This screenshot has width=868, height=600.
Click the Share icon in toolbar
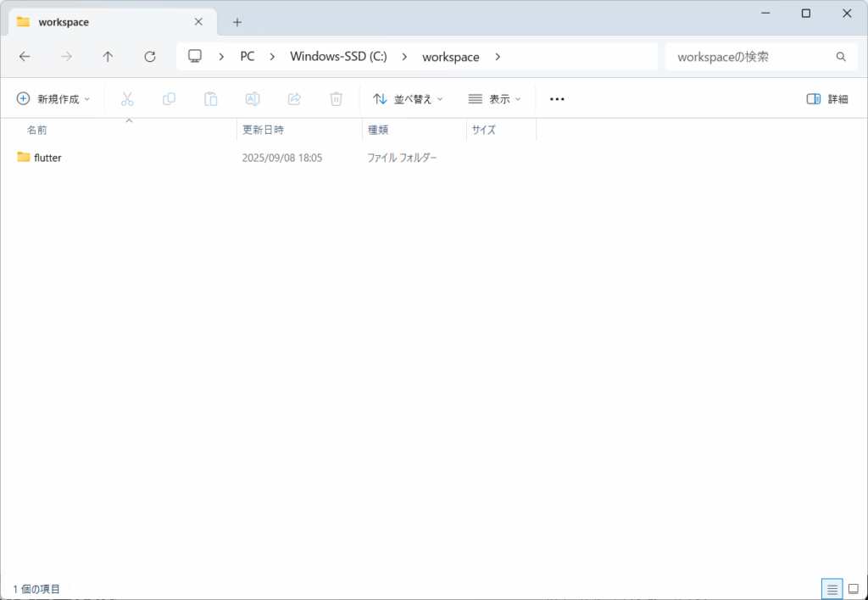pyautogui.click(x=294, y=99)
